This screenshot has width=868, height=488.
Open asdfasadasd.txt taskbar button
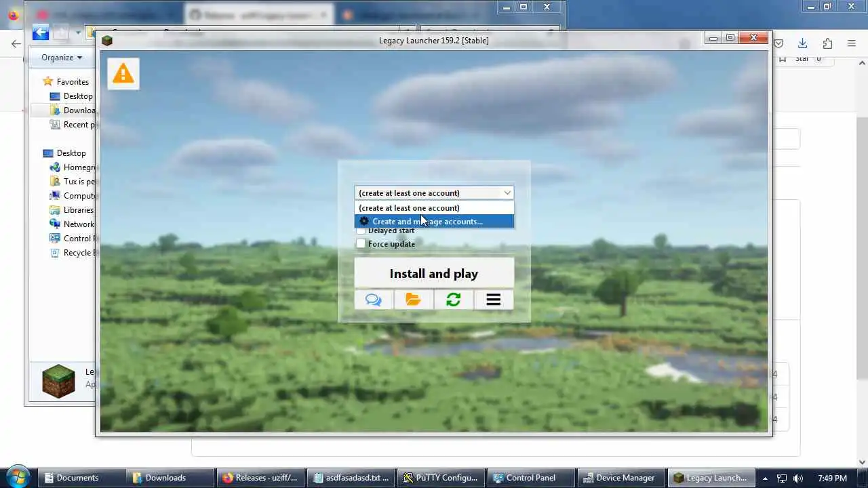coord(351,478)
